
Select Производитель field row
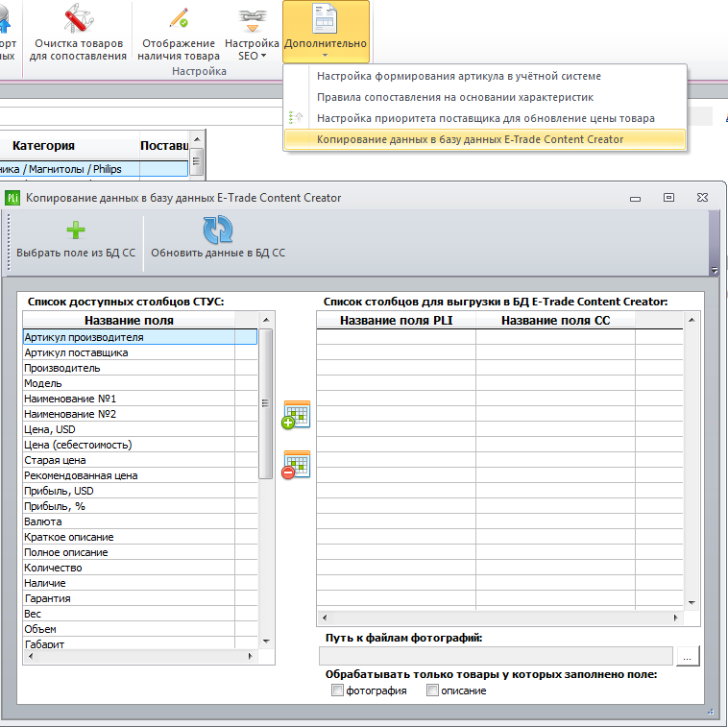[x=140, y=368]
